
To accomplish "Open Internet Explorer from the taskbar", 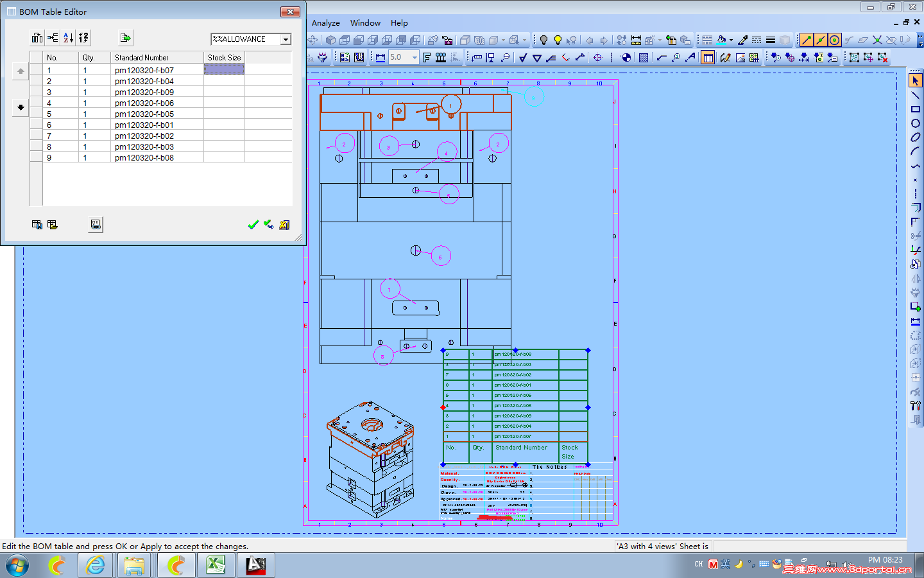I will [x=96, y=566].
